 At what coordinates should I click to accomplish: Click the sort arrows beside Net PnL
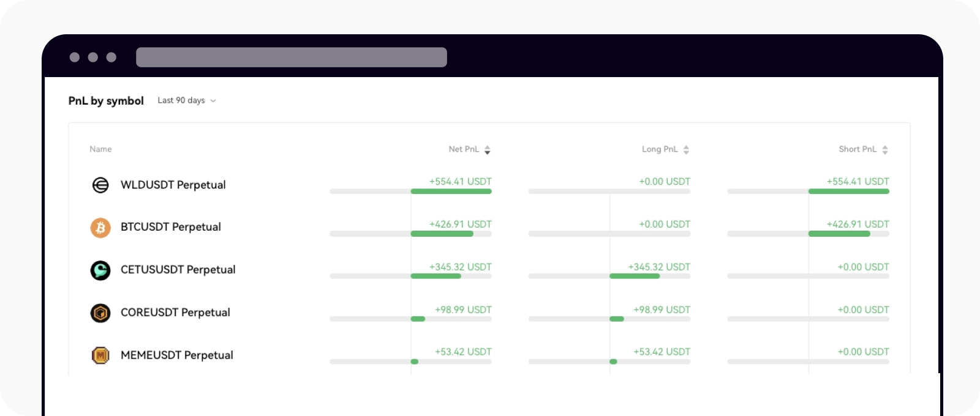(x=488, y=149)
